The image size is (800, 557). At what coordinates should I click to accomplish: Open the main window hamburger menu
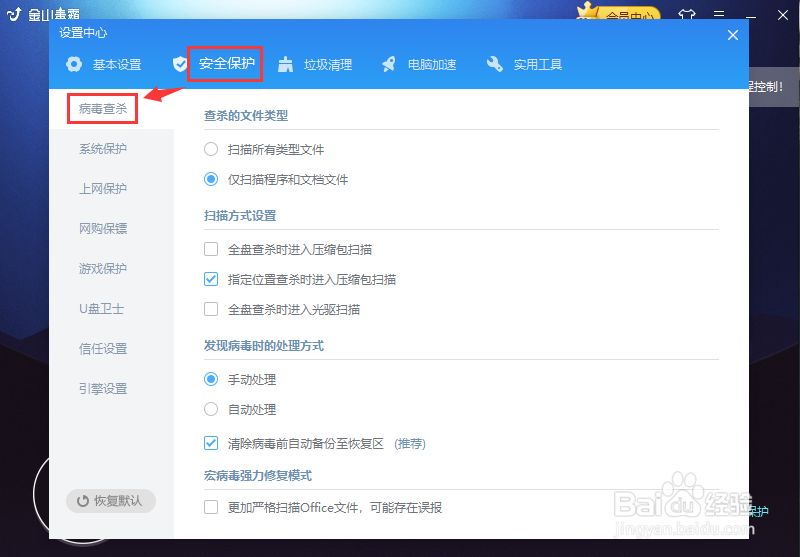[x=719, y=14]
